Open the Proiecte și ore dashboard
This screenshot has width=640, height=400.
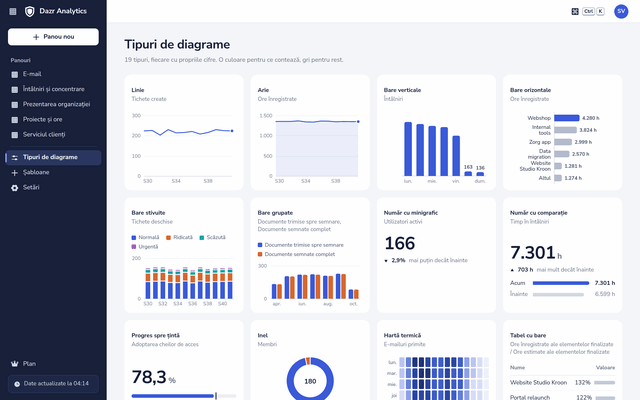(53, 120)
